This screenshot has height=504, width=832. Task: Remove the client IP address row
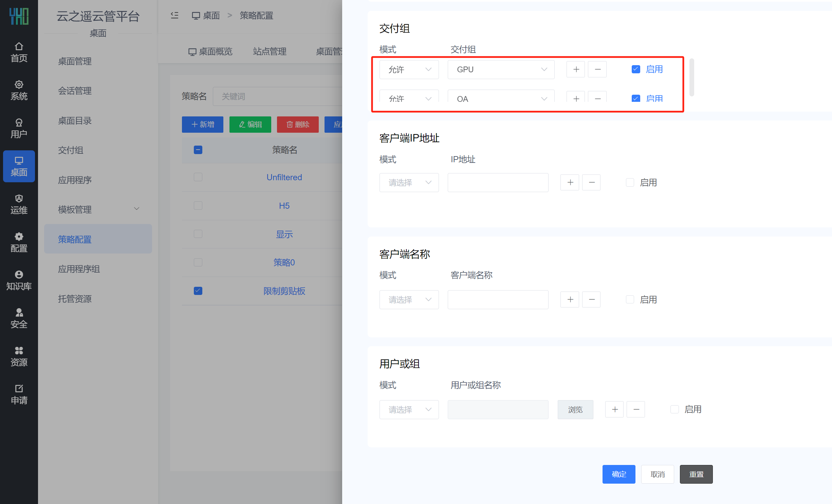[591, 182]
